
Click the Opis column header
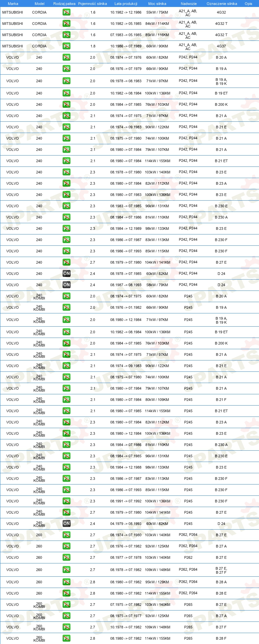point(248,4)
